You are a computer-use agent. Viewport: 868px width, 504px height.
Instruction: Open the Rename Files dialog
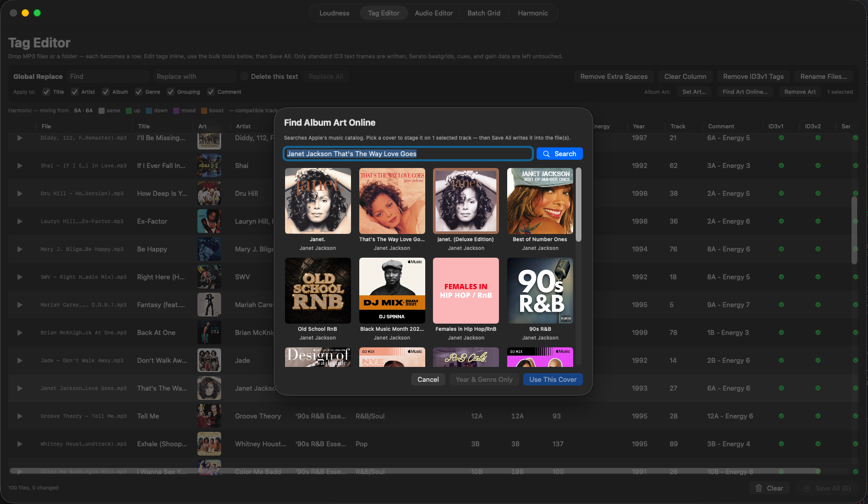point(824,76)
